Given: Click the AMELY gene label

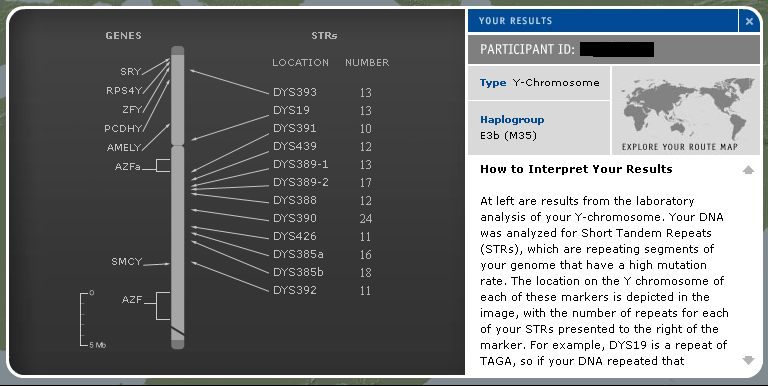Looking at the screenshot, I should [124, 147].
